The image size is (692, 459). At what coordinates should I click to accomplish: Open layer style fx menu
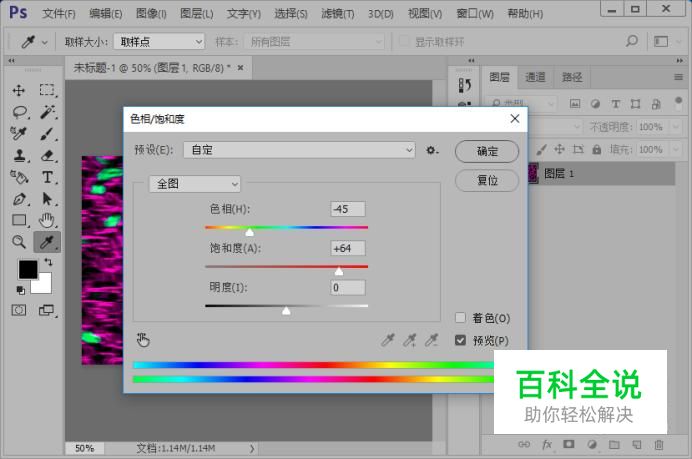click(x=547, y=444)
